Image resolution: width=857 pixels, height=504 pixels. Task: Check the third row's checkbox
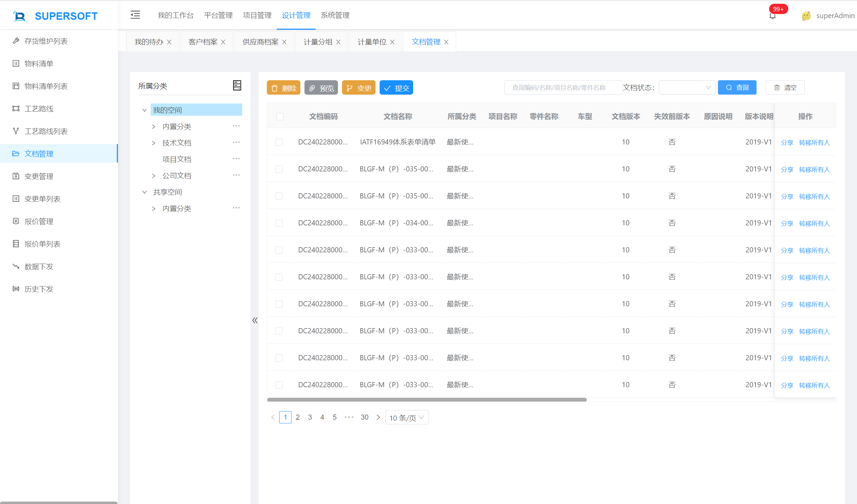pos(279,196)
